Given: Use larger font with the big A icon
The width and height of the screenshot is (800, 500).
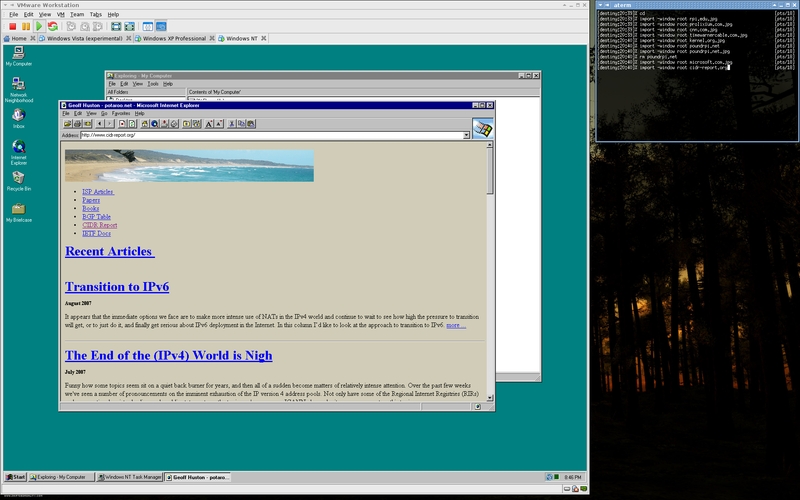Looking at the screenshot, I should pyautogui.click(x=209, y=123).
